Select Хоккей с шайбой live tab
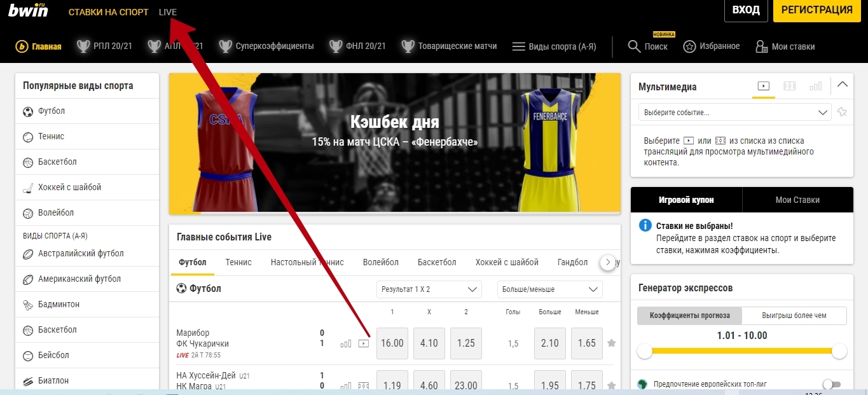The height and width of the screenshot is (395, 868). pyautogui.click(x=507, y=262)
